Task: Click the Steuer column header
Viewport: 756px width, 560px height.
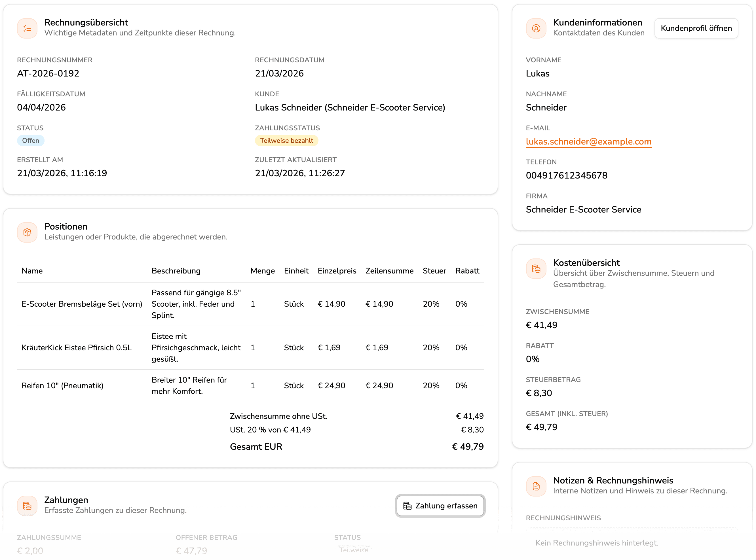Action: click(x=434, y=271)
